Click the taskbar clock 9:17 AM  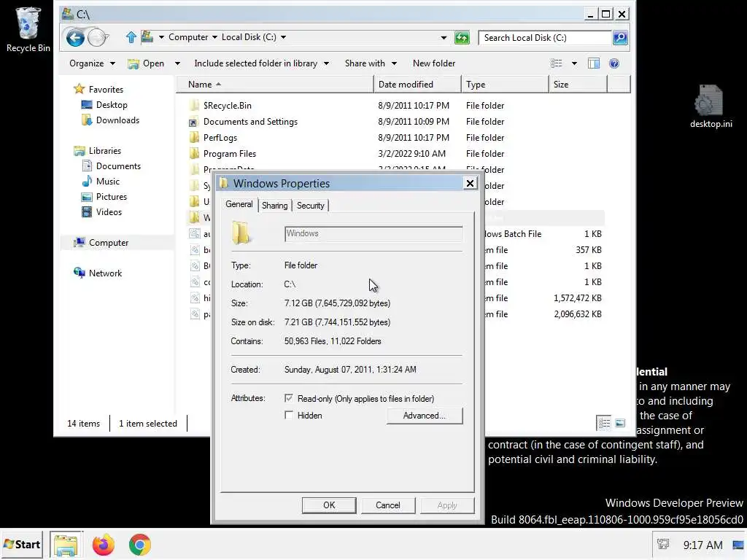coord(703,545)
